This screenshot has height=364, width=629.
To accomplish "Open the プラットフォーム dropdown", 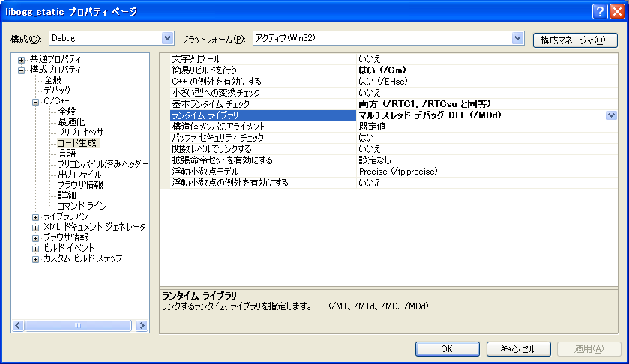I will [x=517, y=38].
